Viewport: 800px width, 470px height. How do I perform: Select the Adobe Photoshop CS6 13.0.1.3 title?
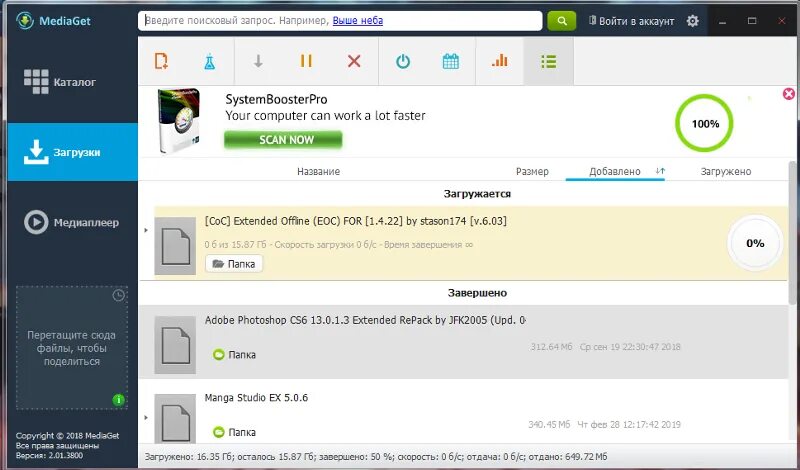click(x=365, y=320)
